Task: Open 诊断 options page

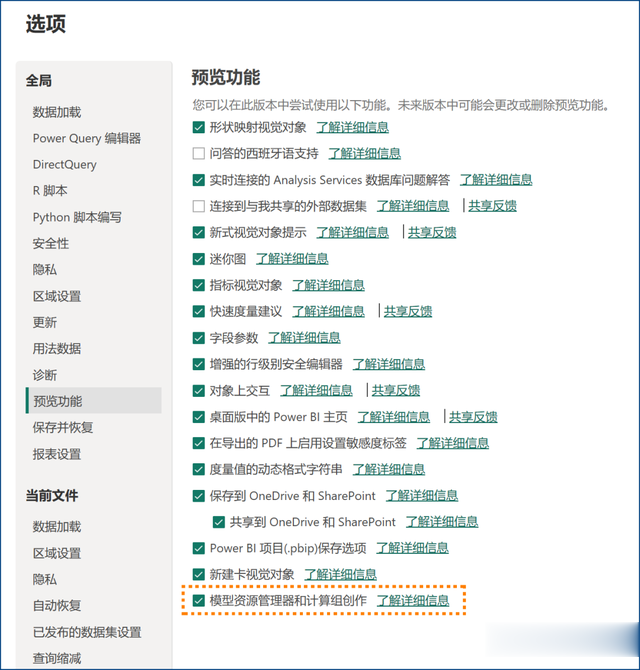Action: [x=45, y=375]
